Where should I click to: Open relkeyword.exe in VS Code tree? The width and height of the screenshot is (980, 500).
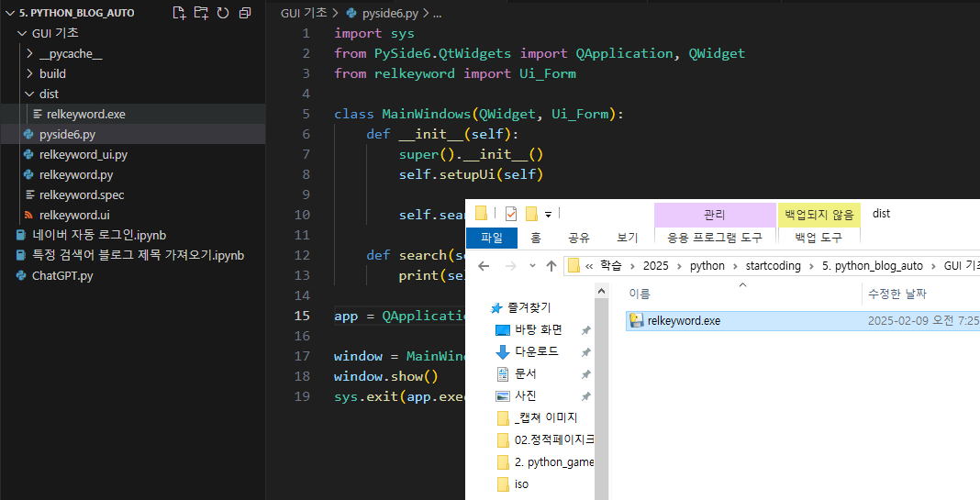[x=132, y=114]
